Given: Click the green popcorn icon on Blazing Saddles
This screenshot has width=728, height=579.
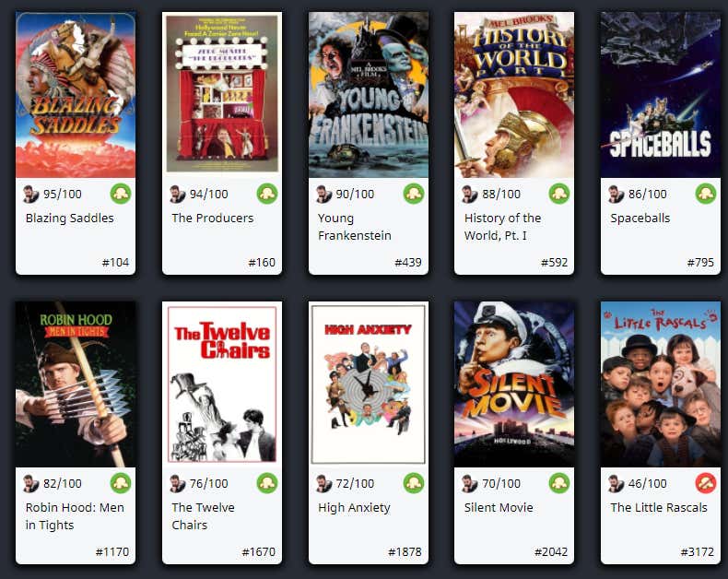Looking at the screenshot, I should 121,194.
